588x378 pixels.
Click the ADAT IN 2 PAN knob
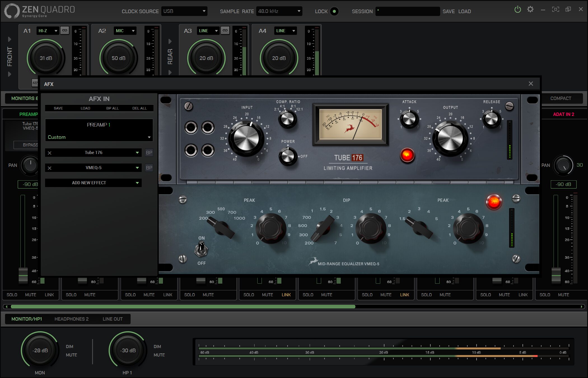coord(564,165)
